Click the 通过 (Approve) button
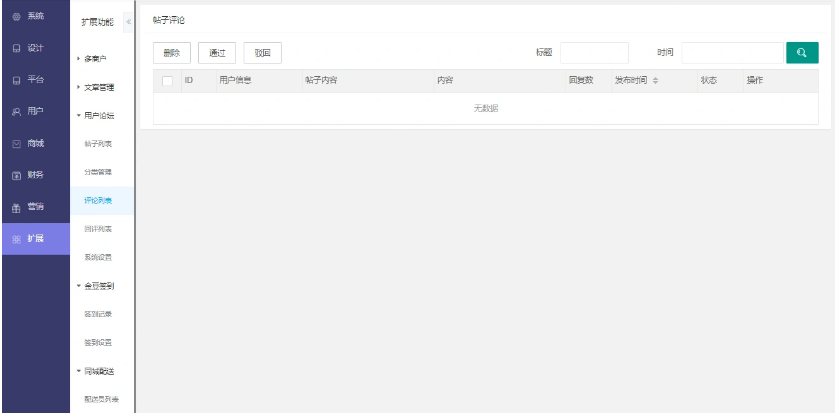Viewport: 836px width, 413px height. (x=217, y=53)
